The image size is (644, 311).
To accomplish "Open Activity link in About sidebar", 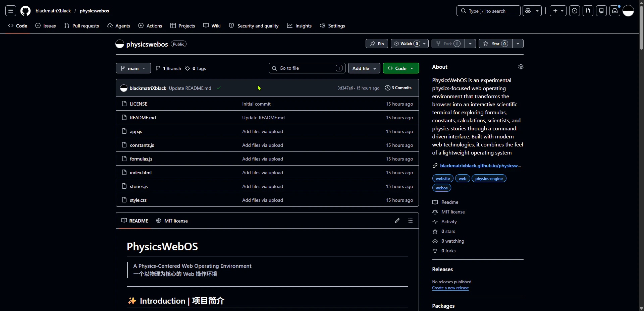I will [x=449, y=222].
